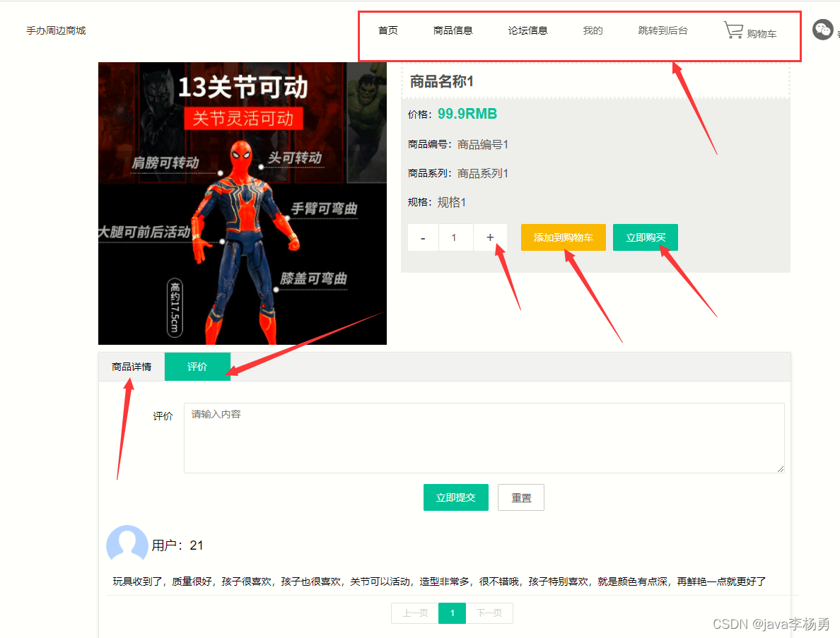Viewport: 840px width, 638px height.
Task: Click the username text 用户：21
Action: (x=177, y=545)
